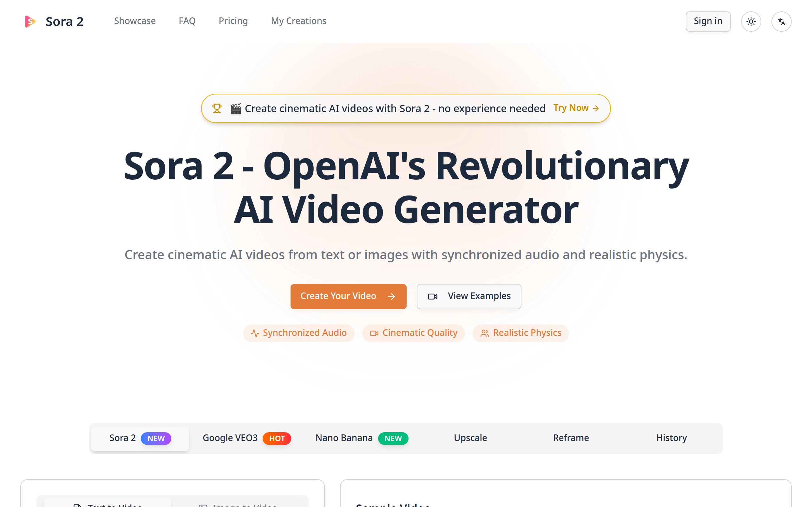Click the camera icon in View Examples
The width and height of the screenshot is (812, 507).
433,296
